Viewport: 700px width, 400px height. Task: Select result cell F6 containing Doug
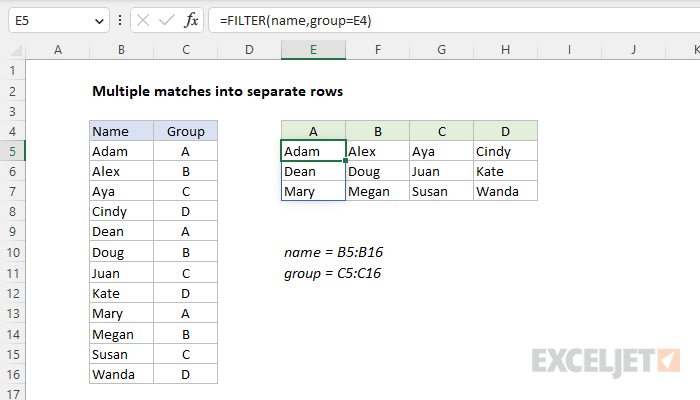378,171
